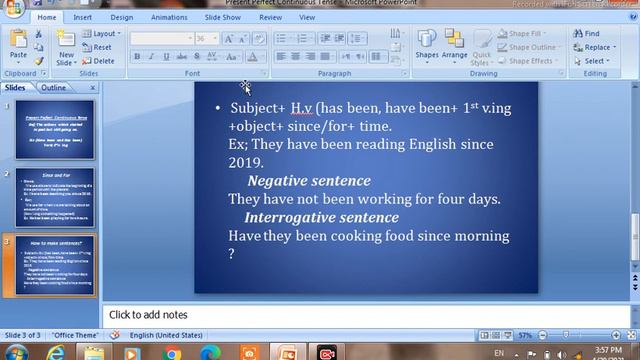Align text left
The width and height of the screenshot is (640, 360).
[x=281, y=56]
